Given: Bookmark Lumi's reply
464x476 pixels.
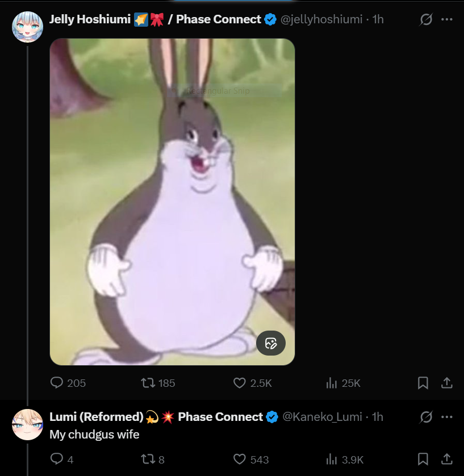Looking at the screenshot, I should [423, 459].
